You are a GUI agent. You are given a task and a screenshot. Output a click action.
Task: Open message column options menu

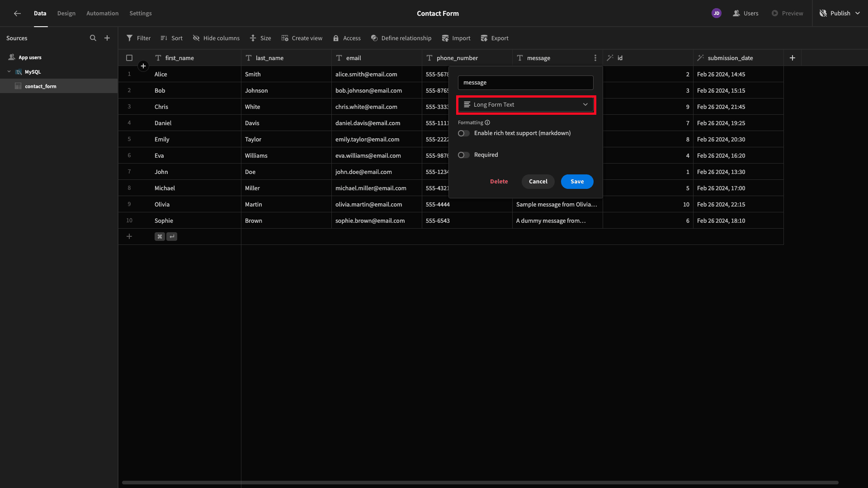(595, 58)
